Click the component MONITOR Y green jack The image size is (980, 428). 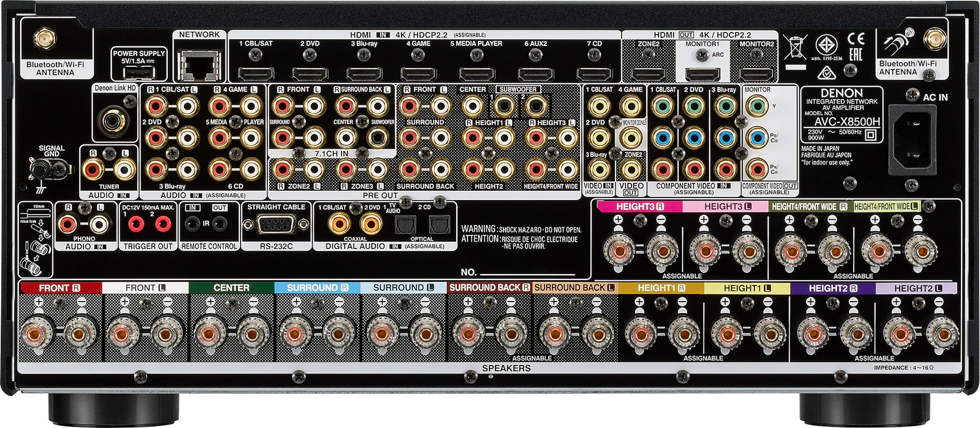757,106
